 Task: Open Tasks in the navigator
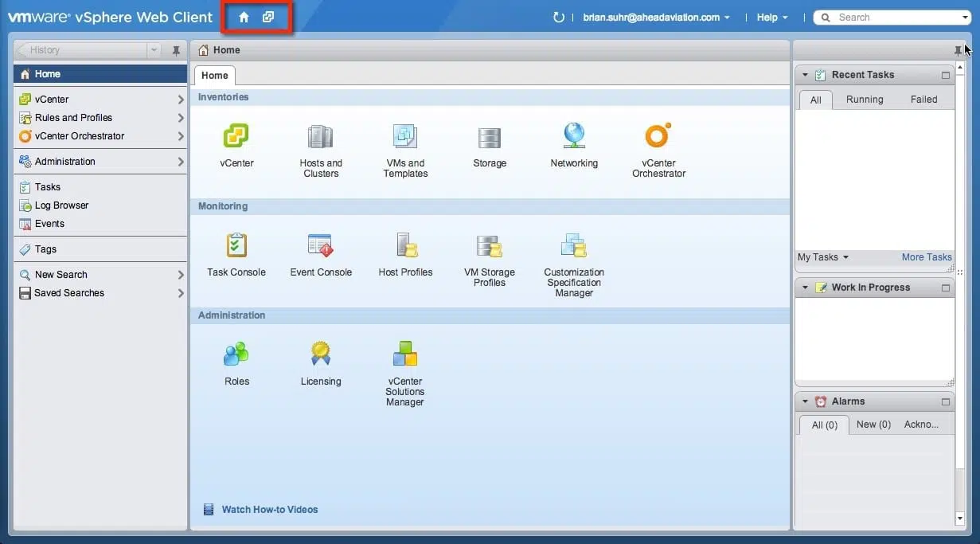[100, 187]
